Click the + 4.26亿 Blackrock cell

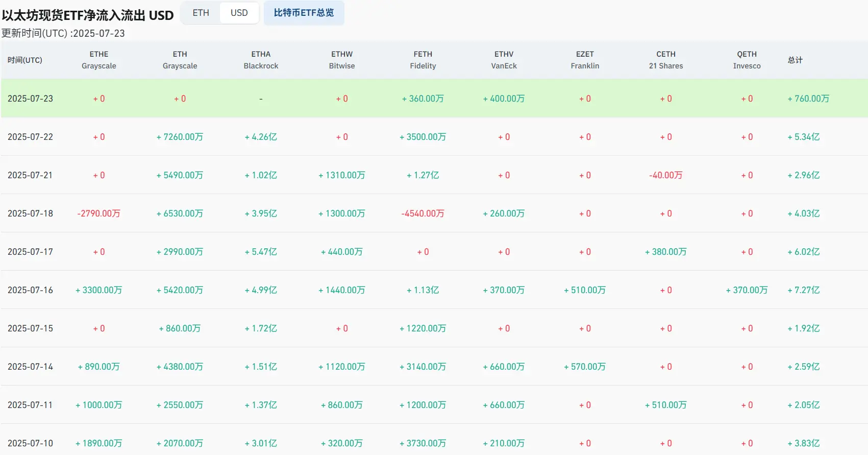tap(261, 137)
